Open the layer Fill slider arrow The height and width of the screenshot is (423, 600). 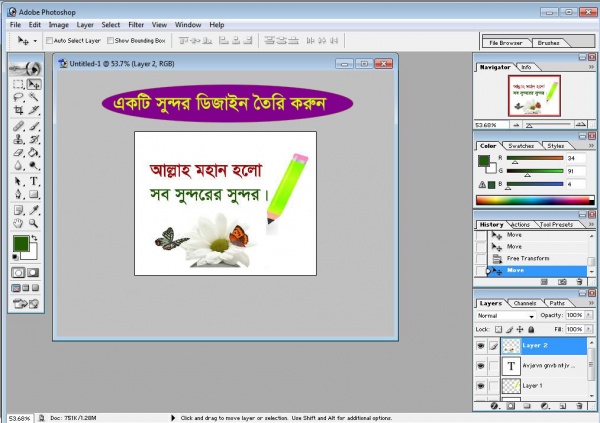click(588, 328)
